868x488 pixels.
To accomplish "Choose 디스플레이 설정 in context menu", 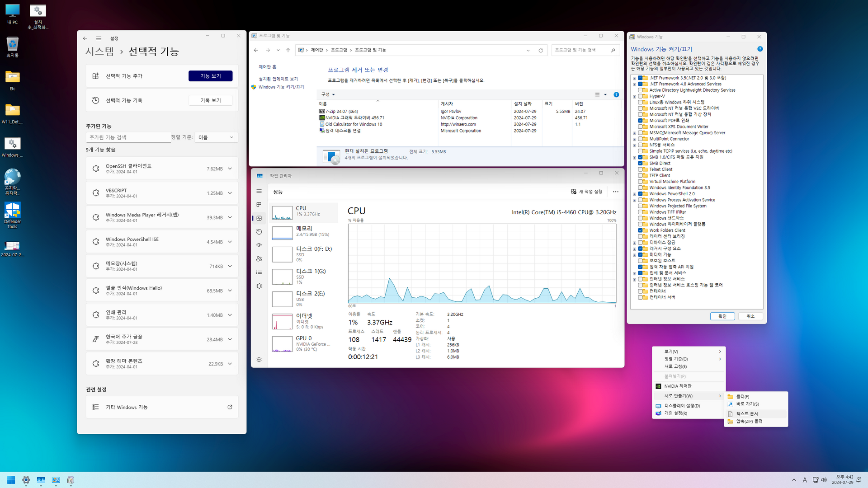I will [x=682, y=406].
